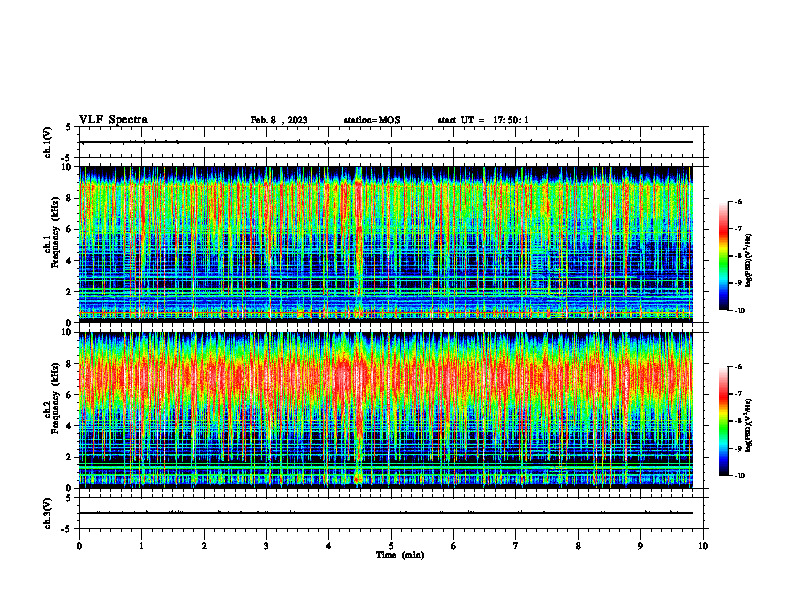Click the '-10' label on ch.2 color bar
792x612 pixels.
[739, 475]
